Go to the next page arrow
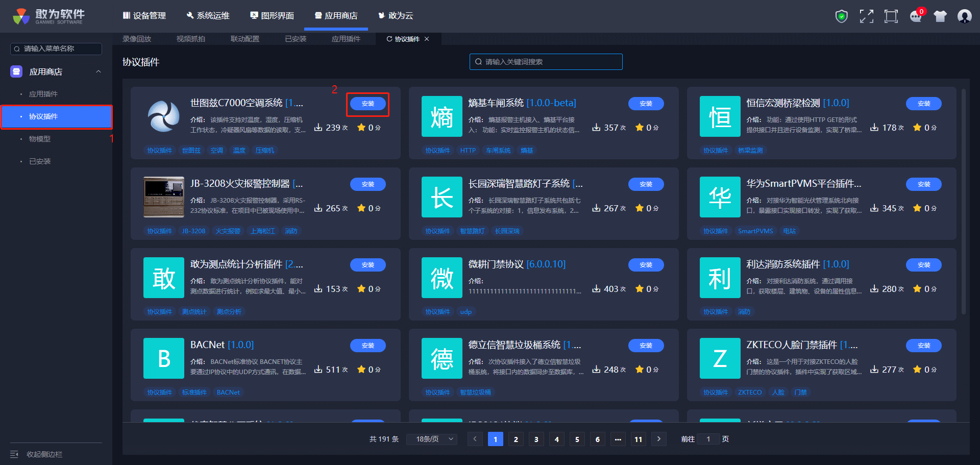980x465 pixels. pyautogui.click(x=659, y=439)
